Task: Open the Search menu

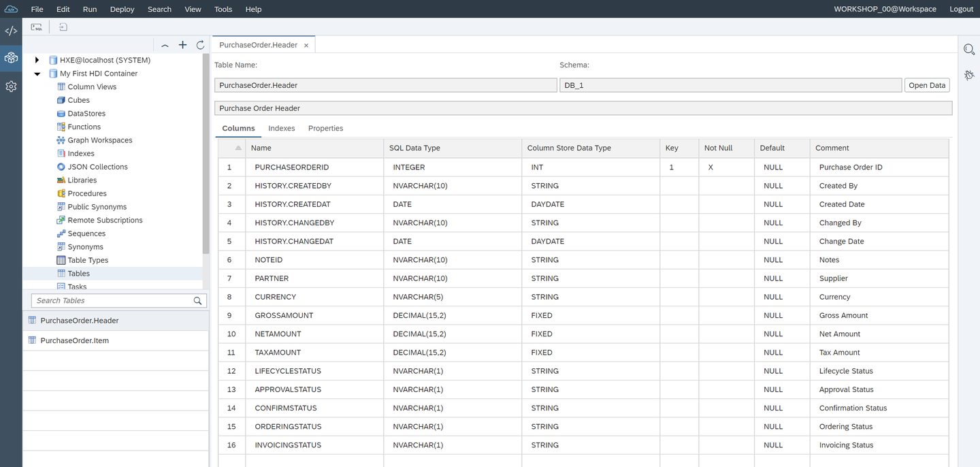Action: pos(159,9)
